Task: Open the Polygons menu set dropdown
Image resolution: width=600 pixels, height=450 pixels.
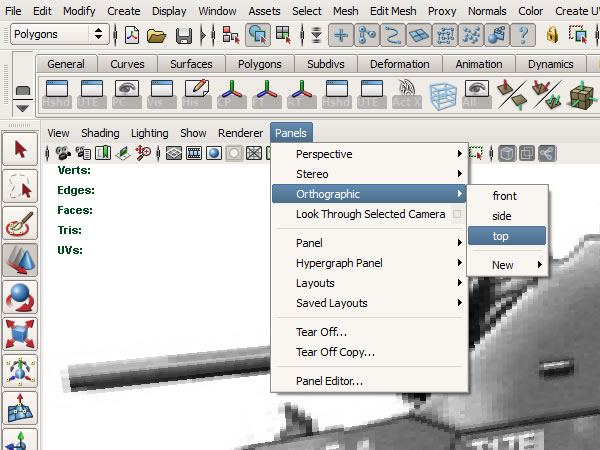Action: coord(60,34)
